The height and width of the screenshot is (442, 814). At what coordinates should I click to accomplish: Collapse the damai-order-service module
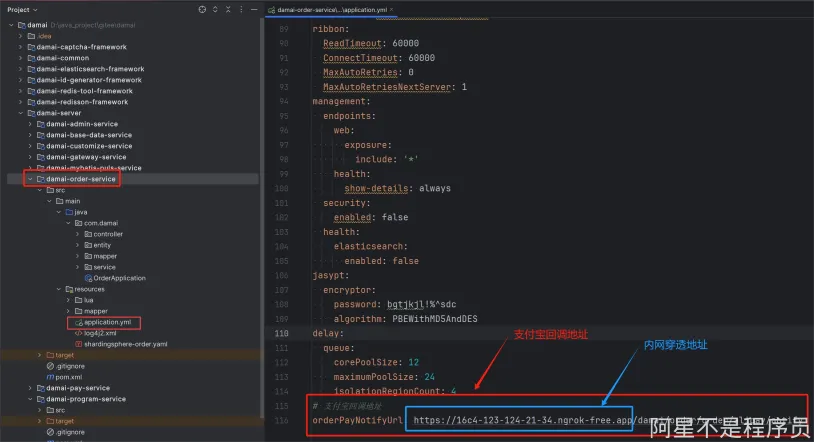click(30, 179)
